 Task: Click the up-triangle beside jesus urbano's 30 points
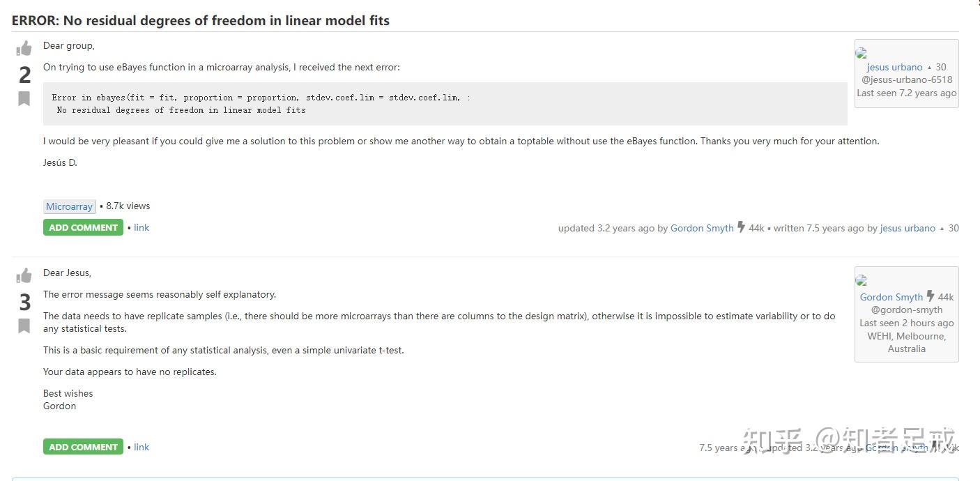pyautogui.click(x=931, y=66)
